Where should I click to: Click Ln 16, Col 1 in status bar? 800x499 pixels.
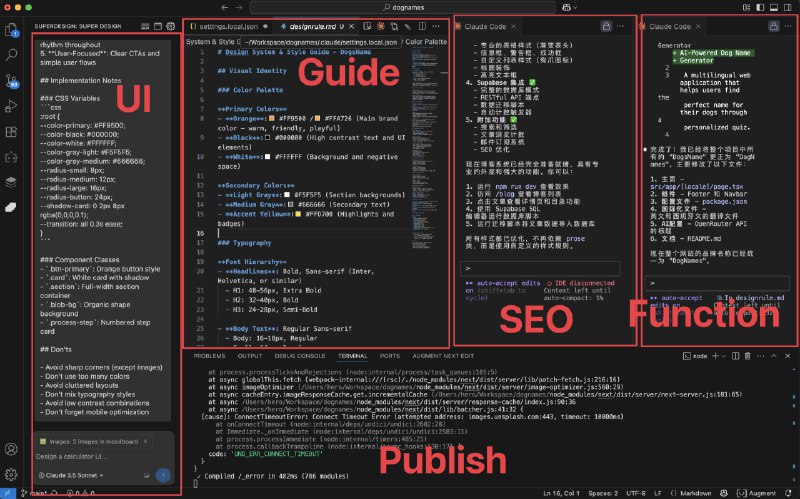click(561, 493)
